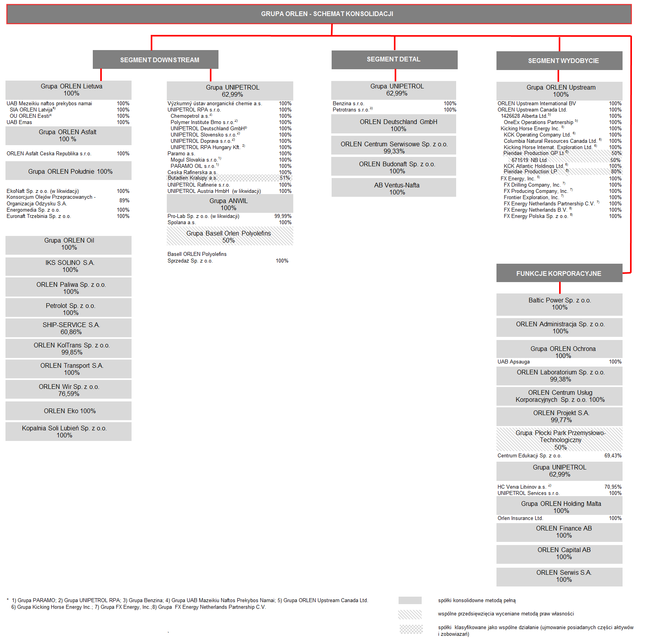Click Petrotrans s.r.o. row
648x644 pixels.
coord(394,110)
